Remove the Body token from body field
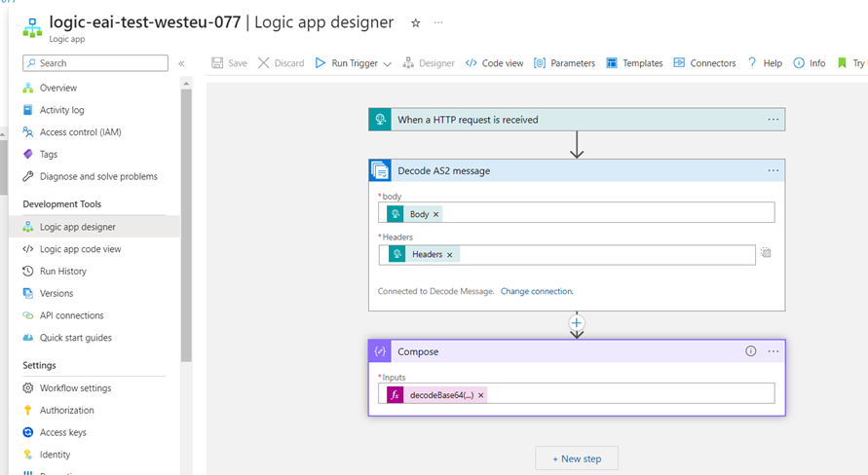Image resolution: width=868 pixels, height=475 pixels. [x=436, y=214]
